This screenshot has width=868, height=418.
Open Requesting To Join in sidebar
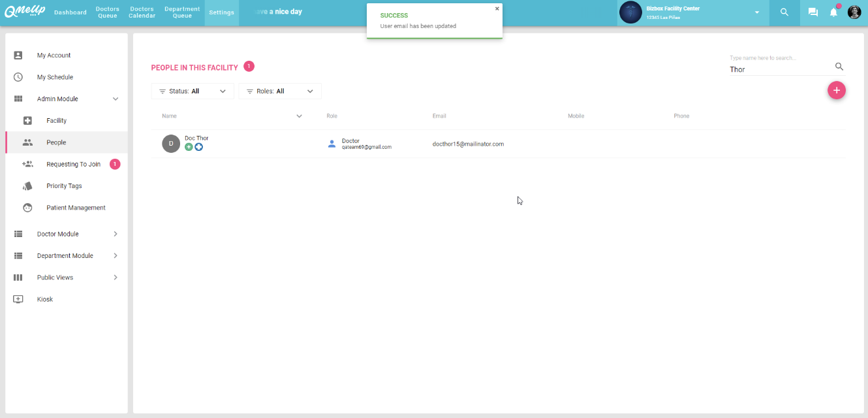tap(73, 165)
